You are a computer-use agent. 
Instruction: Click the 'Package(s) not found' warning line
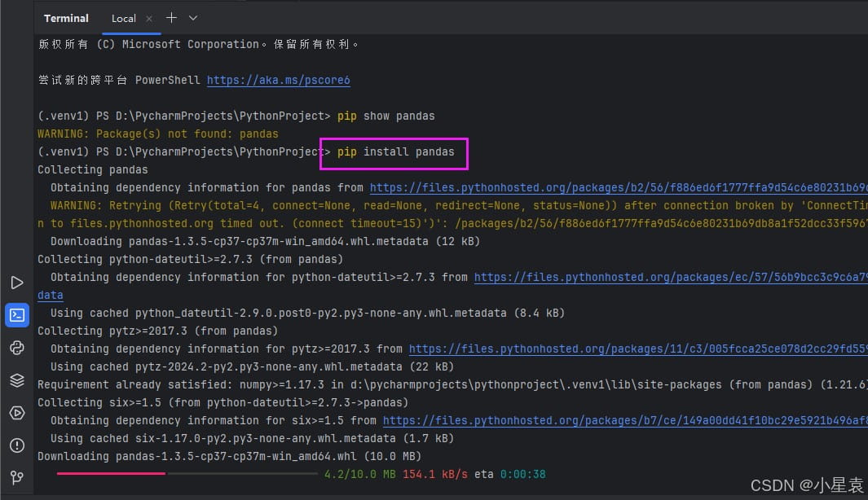(x=158, y=134)
